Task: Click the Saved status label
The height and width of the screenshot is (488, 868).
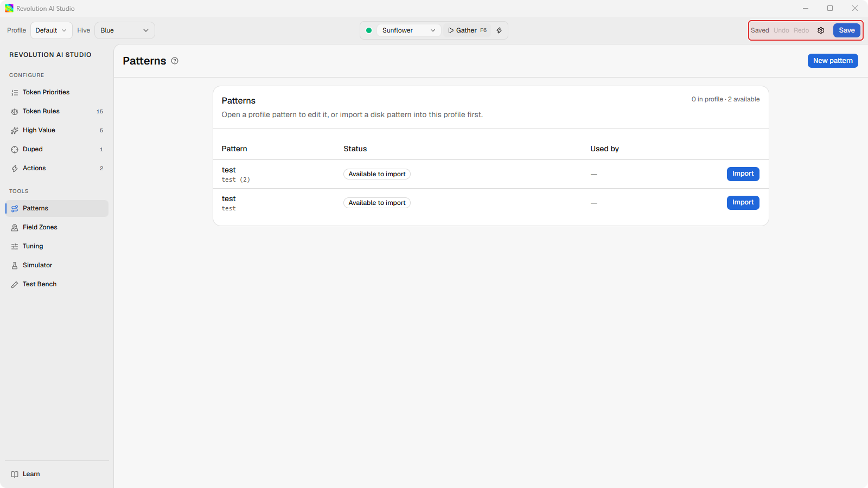Action: click(x=760, y=30)
